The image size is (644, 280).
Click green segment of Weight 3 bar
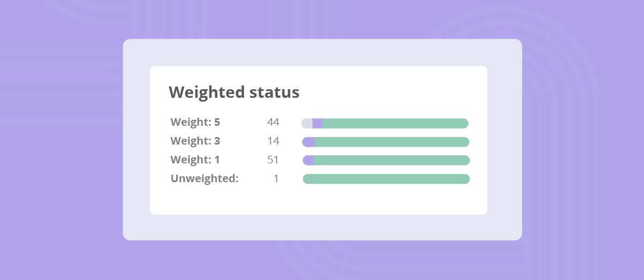pyautogui.click(x=392, y=142)
